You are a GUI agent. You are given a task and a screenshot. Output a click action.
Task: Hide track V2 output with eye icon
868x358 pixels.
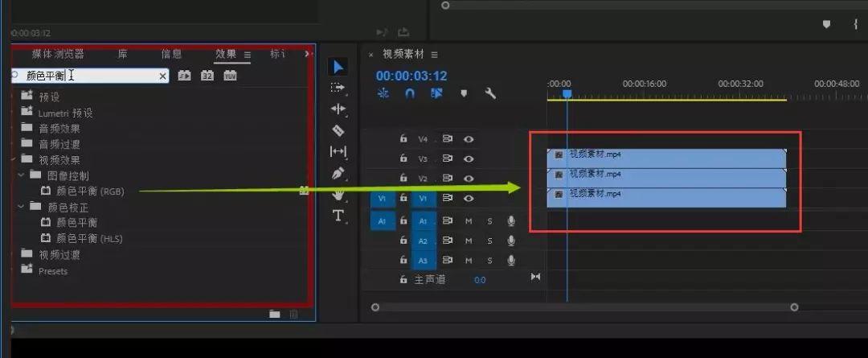(469, 179)
